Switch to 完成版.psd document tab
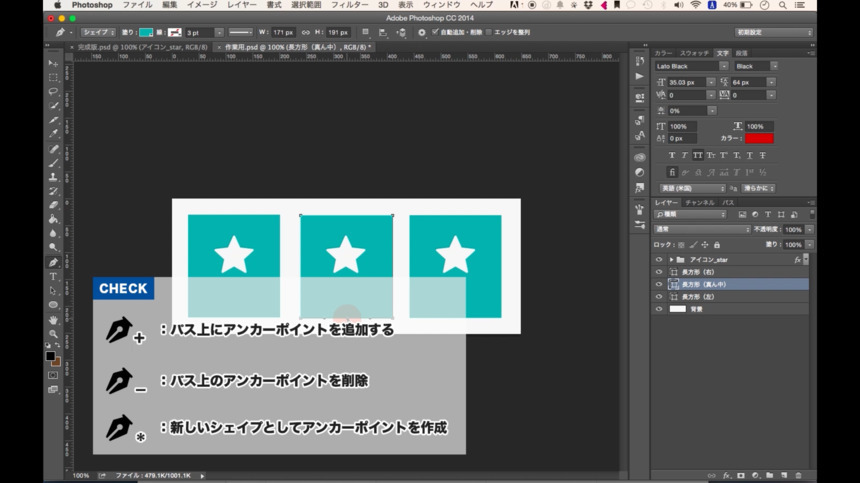This screenshot has width=860, height=483. tap(143, 47)
